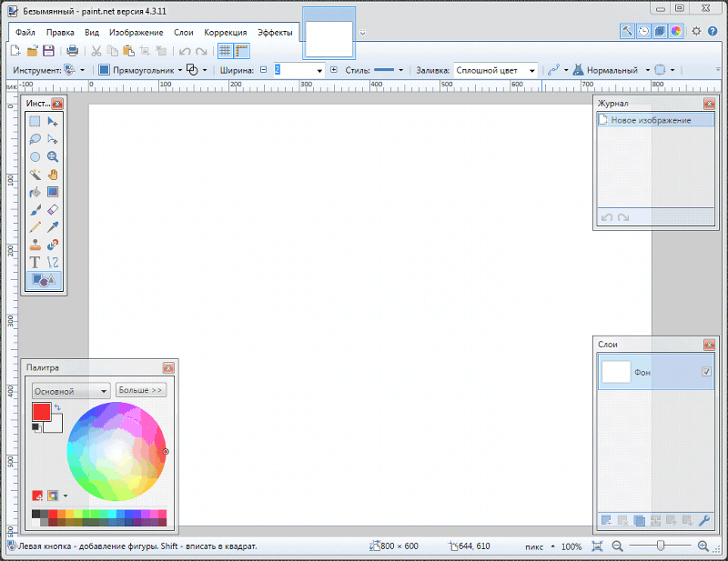
Task: Open the Эффекты menu
Action: point(275,32)
